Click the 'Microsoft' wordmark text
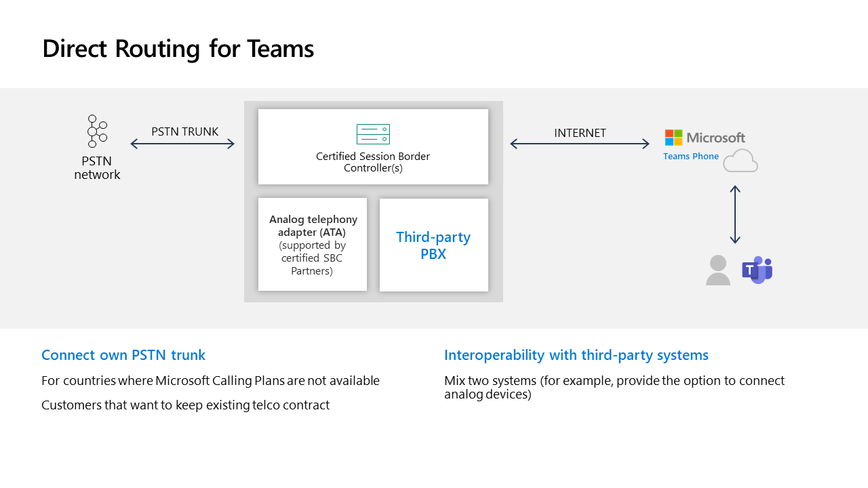Screen dimensions: 868x488 pos(715,138)
